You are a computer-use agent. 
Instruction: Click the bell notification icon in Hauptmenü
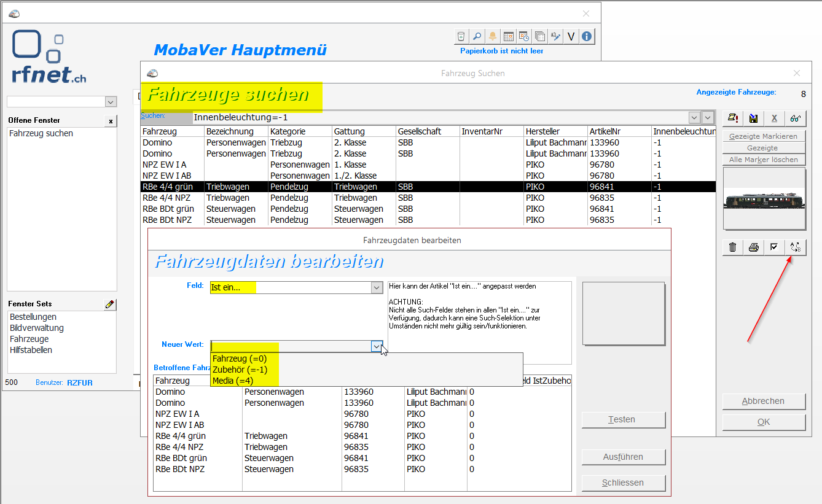coord(493,36)
